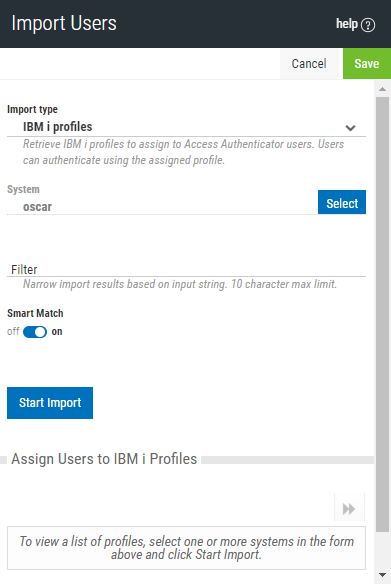
Task: Click the scrollbar down arrow
Action: (x=382, y=575)
